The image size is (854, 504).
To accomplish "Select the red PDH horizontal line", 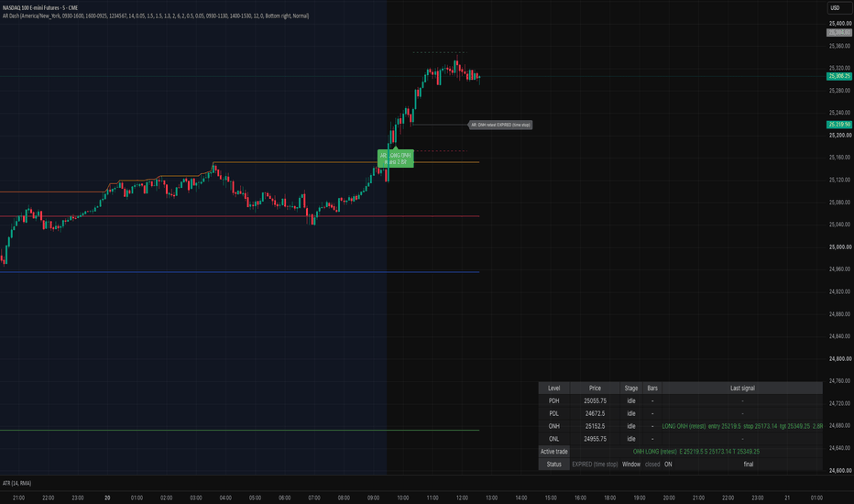I will click(x=240, y=216).
